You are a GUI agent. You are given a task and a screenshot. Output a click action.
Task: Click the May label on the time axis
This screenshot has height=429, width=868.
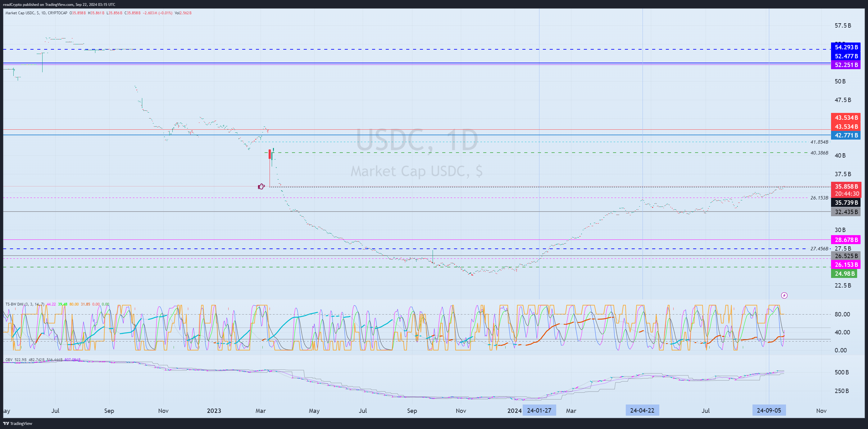point(314,410)
